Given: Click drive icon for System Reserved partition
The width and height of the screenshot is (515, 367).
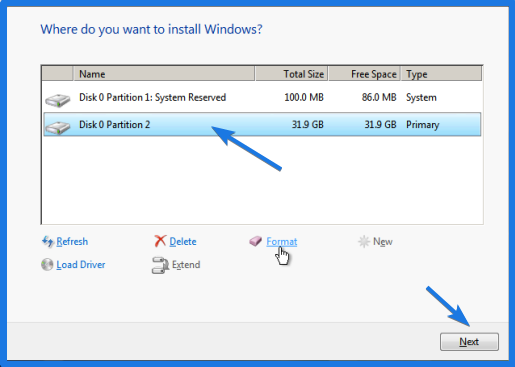Looking at the screenshot, I should click(x=58, y=100).
